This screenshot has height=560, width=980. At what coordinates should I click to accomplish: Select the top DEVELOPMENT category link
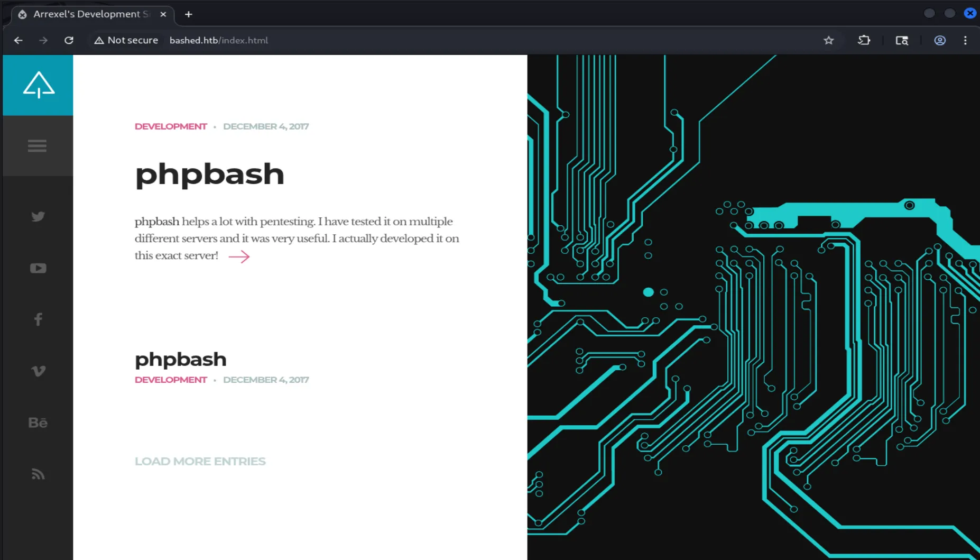click(x=171, y=126)
